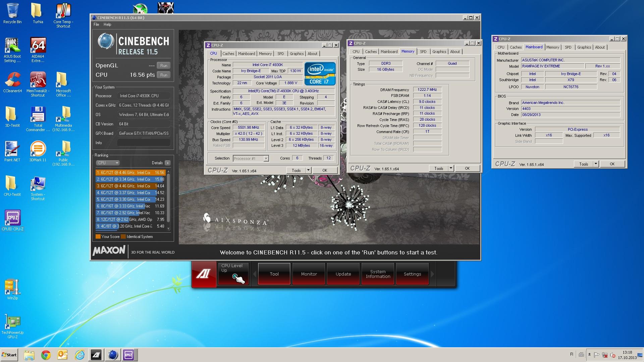Launch Total Commander desktop icon
This screenshot has width=644, height=362.
(38, 119)
